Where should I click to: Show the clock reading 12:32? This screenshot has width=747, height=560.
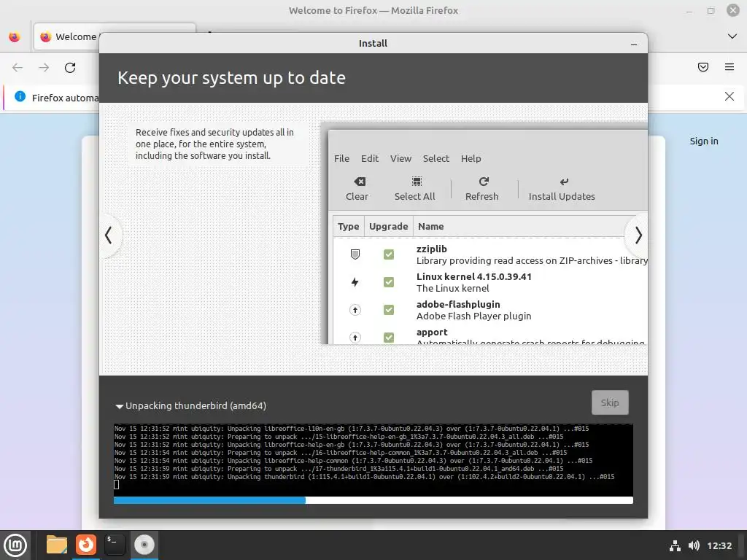719,545
